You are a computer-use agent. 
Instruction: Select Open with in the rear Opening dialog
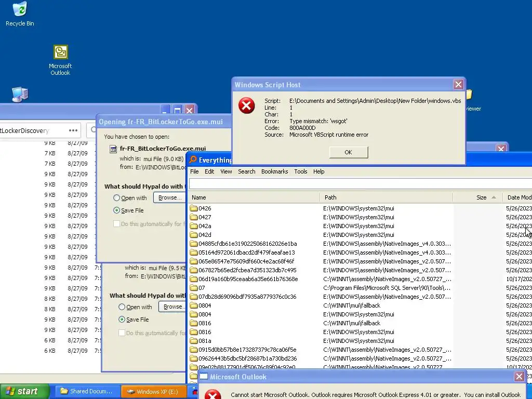coord(122,307)
